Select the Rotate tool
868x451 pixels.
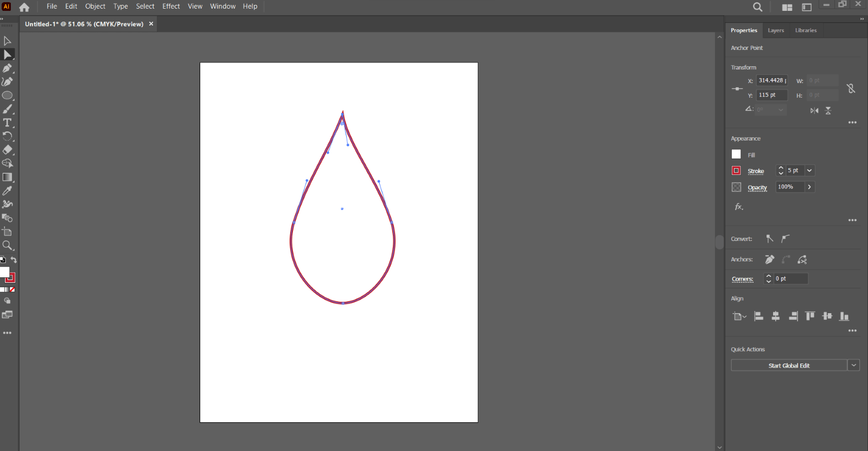coord(8,136)
